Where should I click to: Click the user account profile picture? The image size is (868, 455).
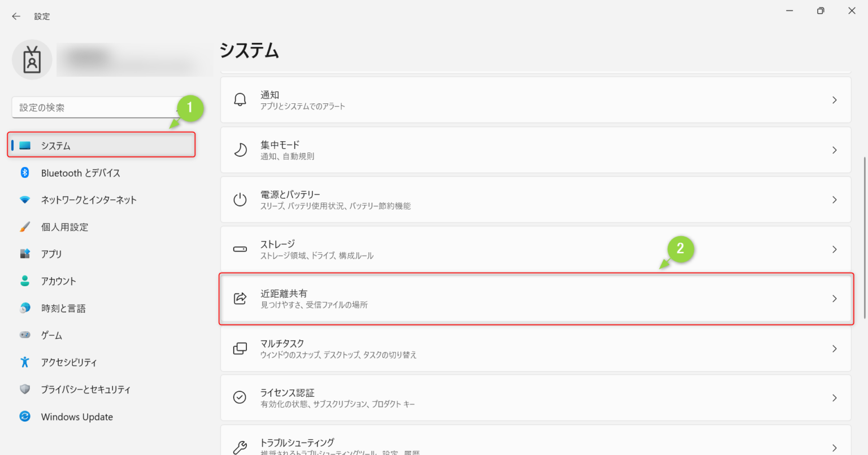tap(32, 60)
